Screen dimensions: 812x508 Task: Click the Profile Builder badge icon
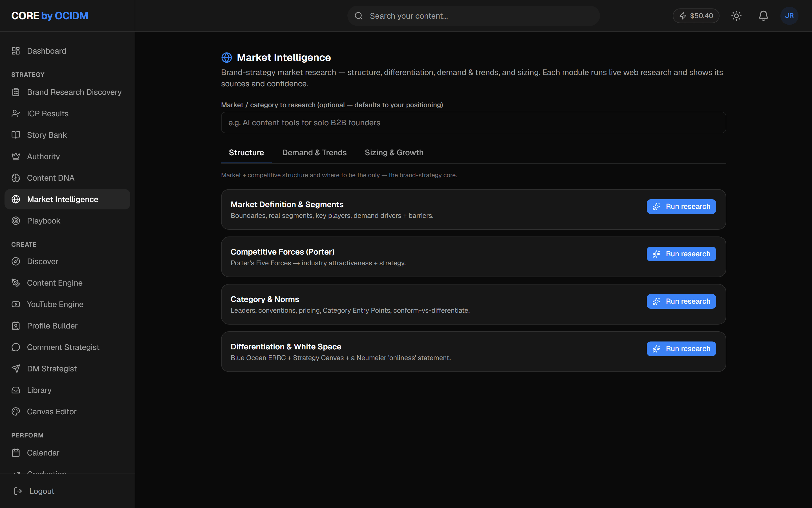pyautogui.click(x=16, y=326)
